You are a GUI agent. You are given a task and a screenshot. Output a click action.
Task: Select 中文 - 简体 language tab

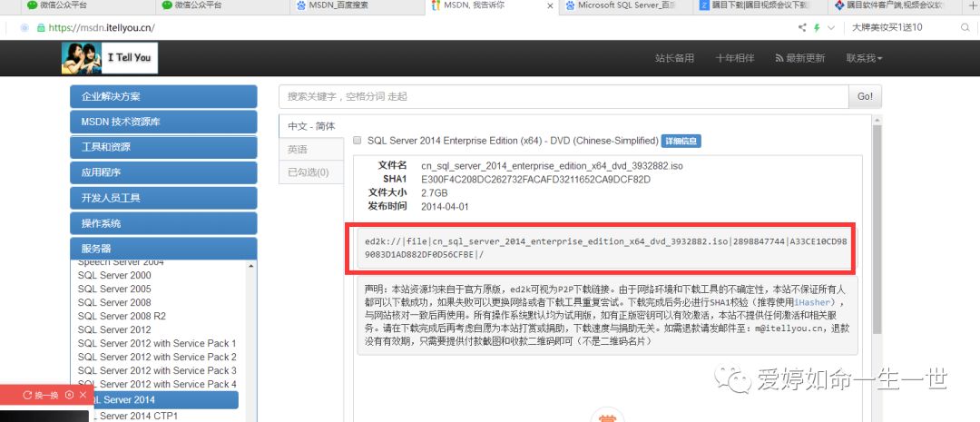311,126
